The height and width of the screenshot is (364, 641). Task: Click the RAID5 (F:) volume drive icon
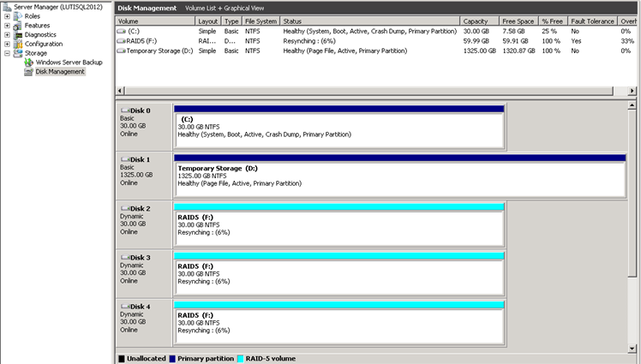click(121, 41)
